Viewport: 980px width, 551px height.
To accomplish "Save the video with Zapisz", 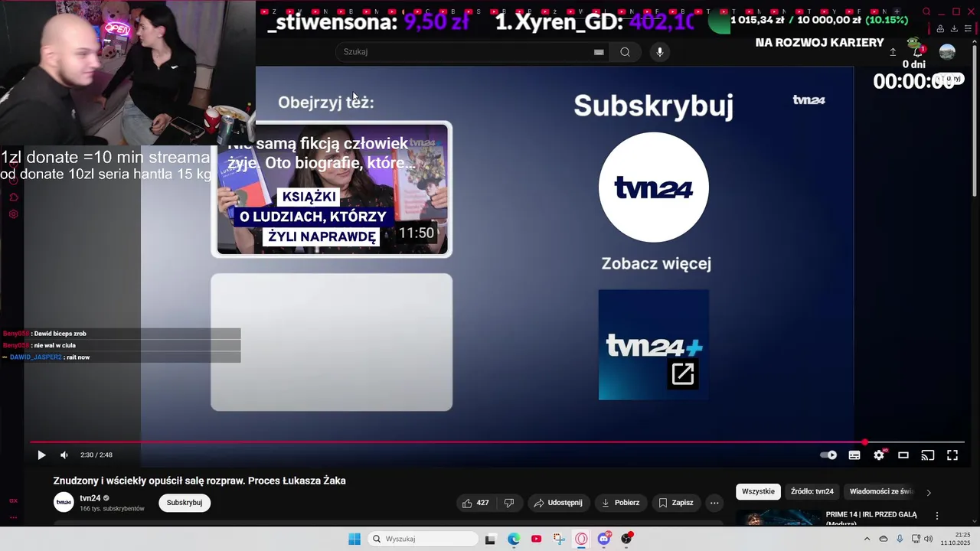I will pos(676,503).
